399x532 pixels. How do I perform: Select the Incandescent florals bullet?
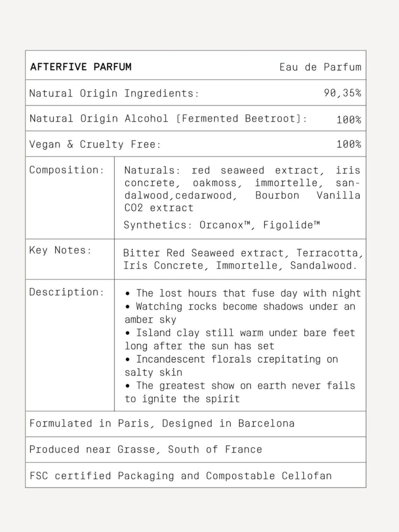(x=231, y=365)
